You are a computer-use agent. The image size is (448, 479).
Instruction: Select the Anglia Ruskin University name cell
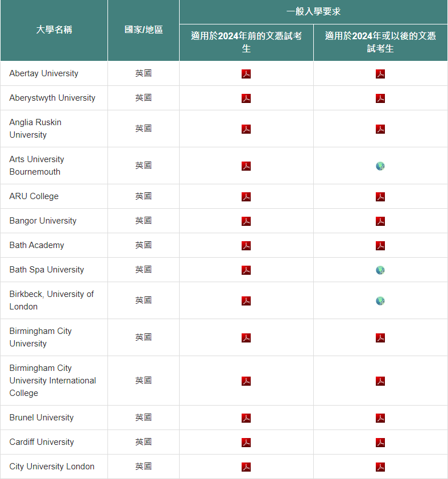[x=54, y=129]
